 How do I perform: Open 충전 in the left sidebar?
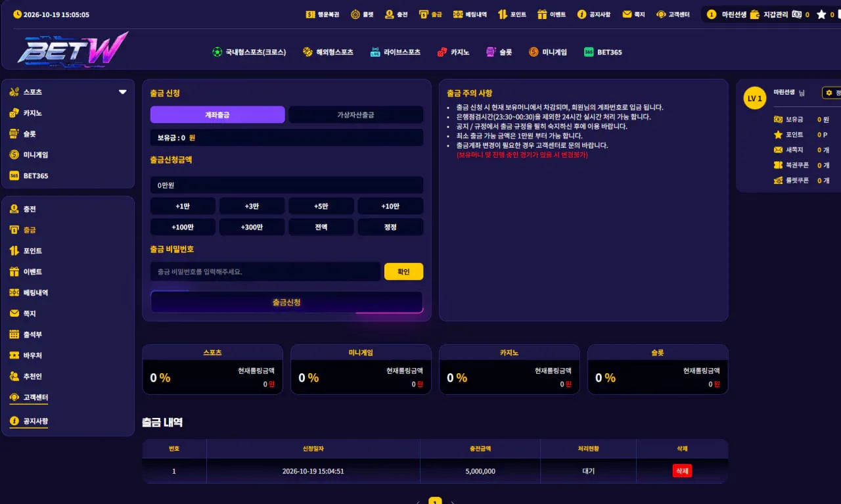click(x=23, y=209)
